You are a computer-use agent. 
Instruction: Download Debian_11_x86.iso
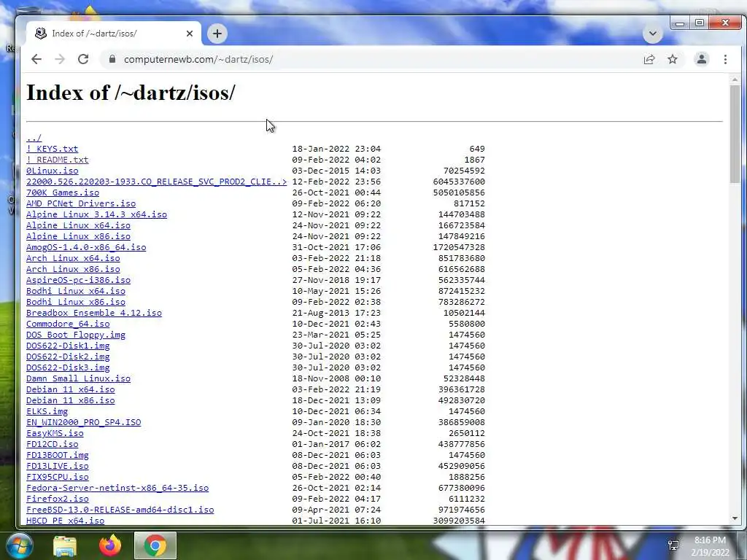[71, 401]
